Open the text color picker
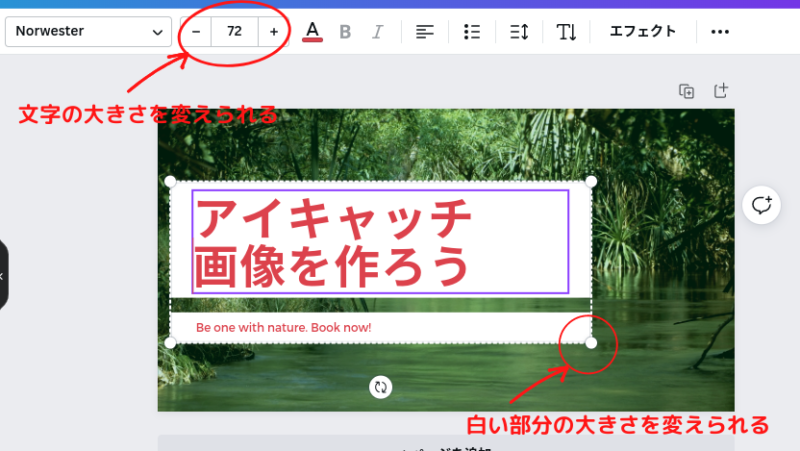Image resolution: width=800 pixels, height=451 pixels. pyautogui.click(x=312, y=32)
